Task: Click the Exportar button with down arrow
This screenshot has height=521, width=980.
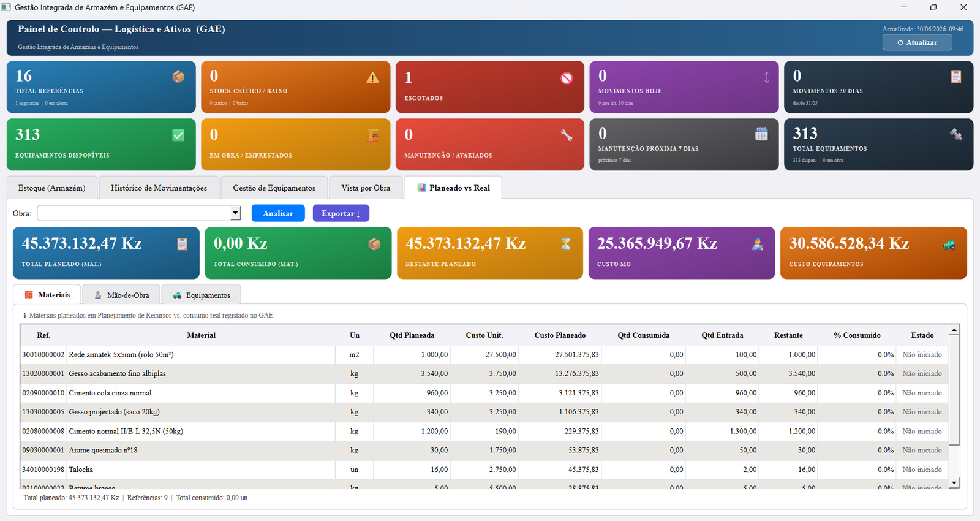Action: (x=341, y=213)
